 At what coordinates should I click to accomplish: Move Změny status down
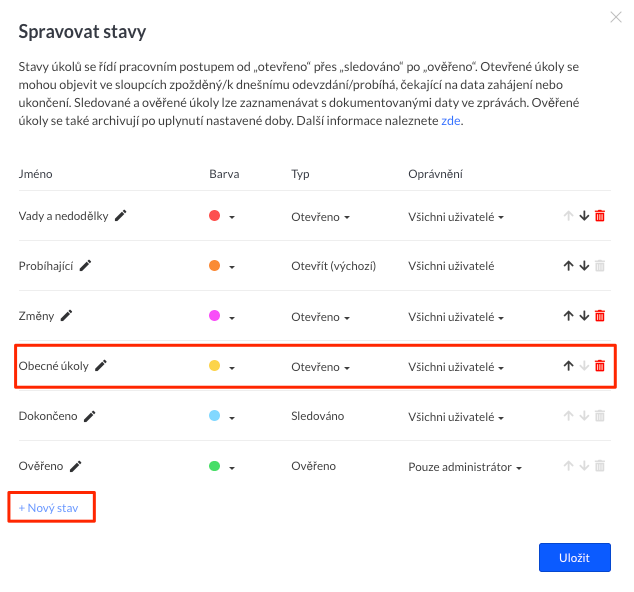[x=584, y=316]
